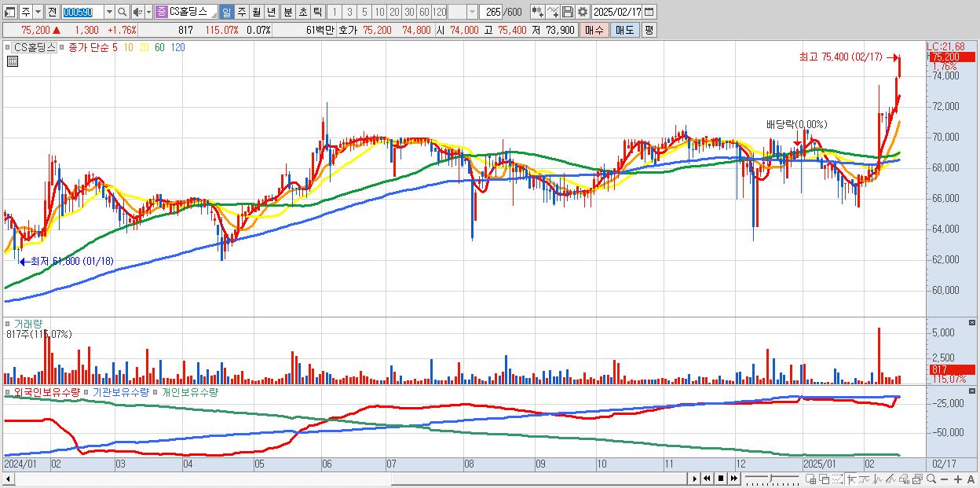Open the sound options dropdown arrow
Image resolution: width=980 pixels, height=488 pixels.
[x=148, y=13]
